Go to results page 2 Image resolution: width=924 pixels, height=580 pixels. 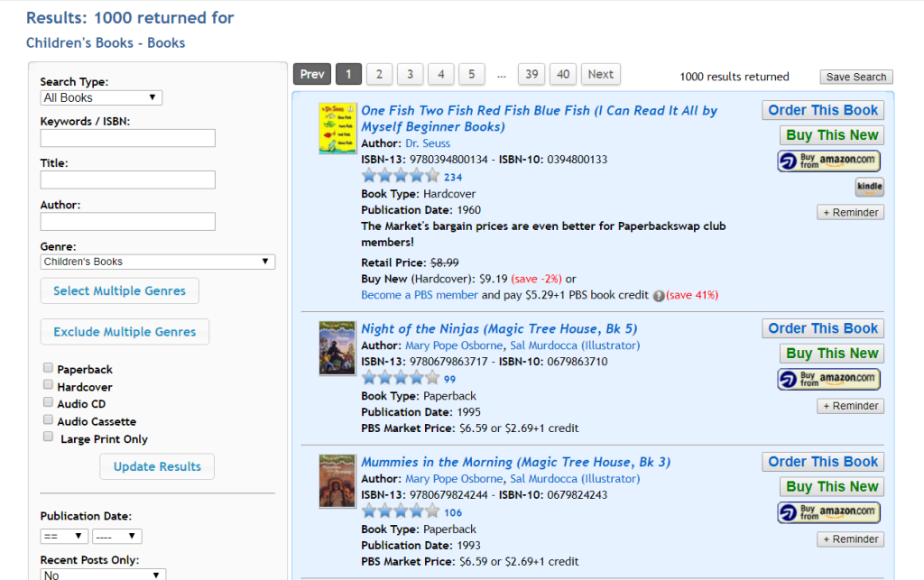coord(379,74)
